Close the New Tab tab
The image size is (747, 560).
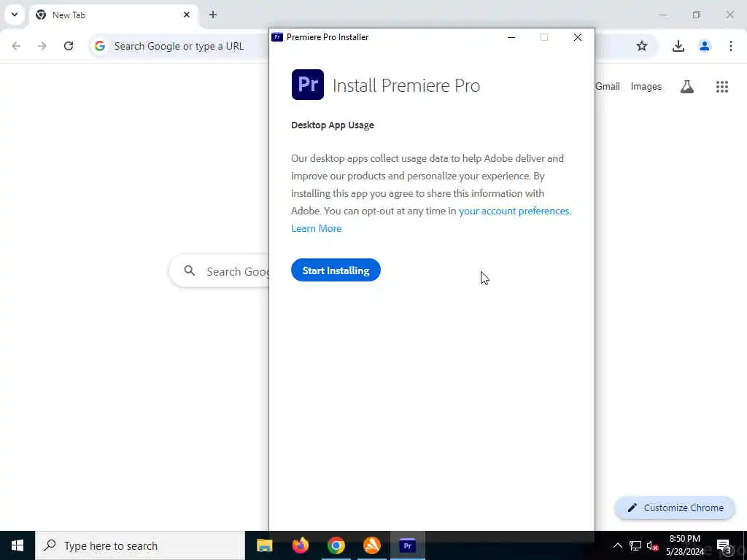coord(187,15)
